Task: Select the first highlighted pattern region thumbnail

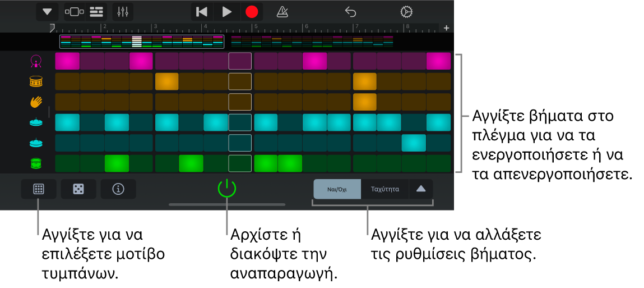Action: coord(142,42)
